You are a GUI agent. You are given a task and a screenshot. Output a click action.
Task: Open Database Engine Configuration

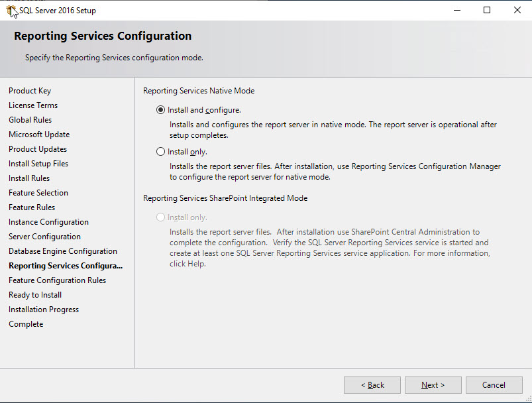62,251
